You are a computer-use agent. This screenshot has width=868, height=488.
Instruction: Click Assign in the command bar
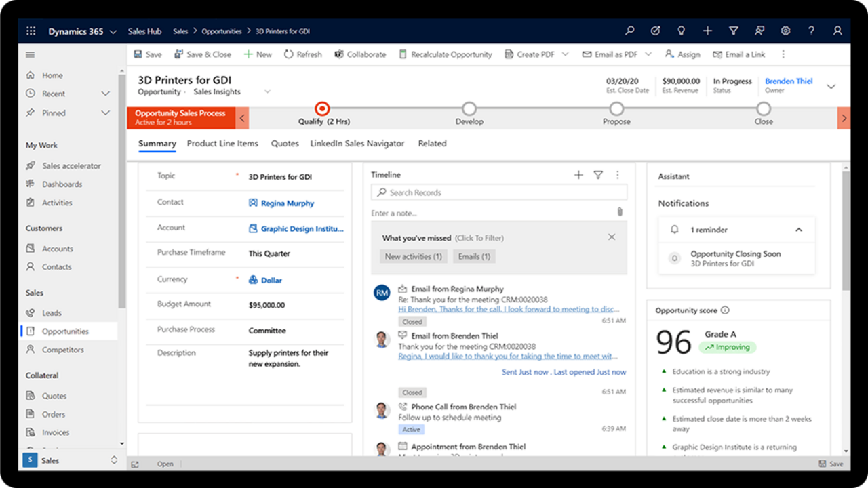coord(682,54)
